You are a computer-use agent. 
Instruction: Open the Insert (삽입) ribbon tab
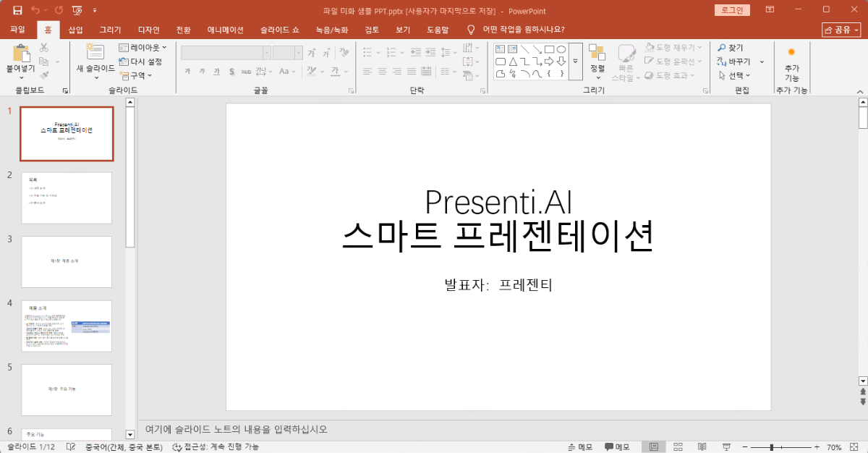pyautogui.click(x=75, y=30)
